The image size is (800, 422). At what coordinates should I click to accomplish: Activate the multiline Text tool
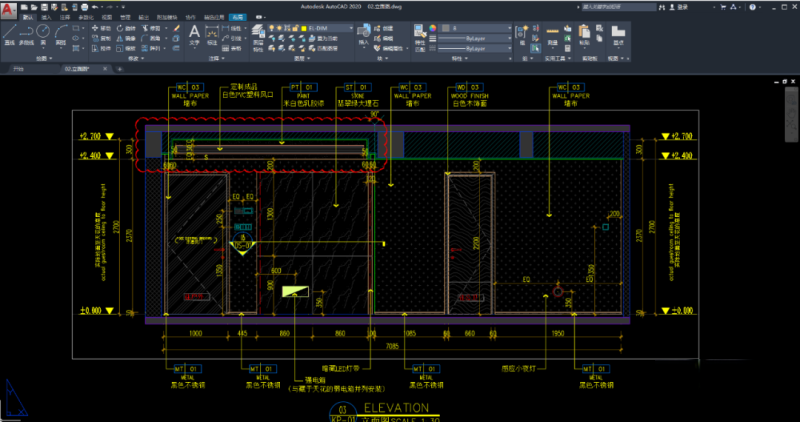click(x=195, y=33)
